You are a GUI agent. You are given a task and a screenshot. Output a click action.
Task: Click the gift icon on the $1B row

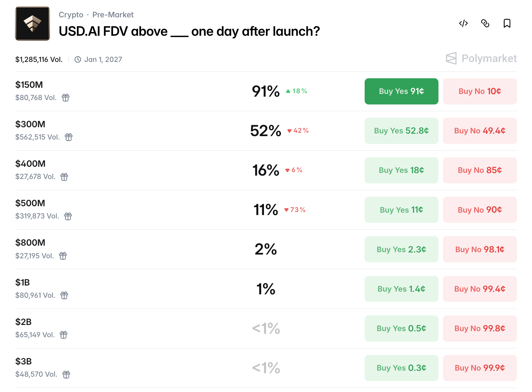click(x=64, y=295)
